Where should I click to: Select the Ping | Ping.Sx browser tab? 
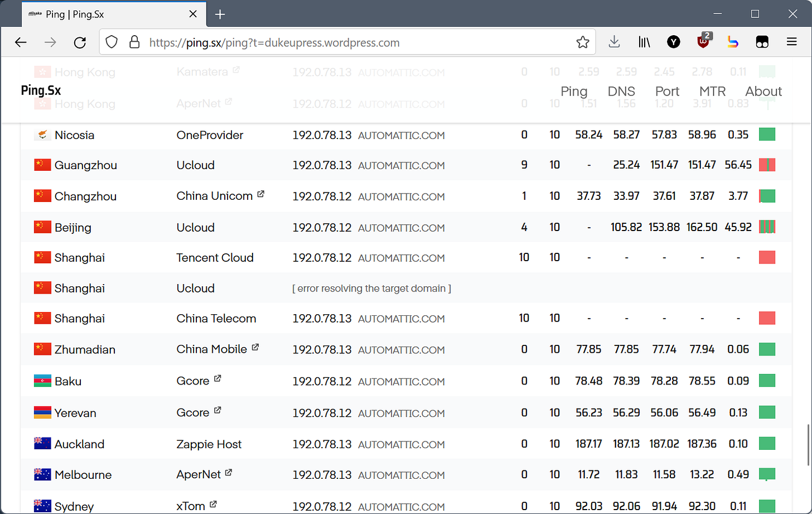(114, 15)
